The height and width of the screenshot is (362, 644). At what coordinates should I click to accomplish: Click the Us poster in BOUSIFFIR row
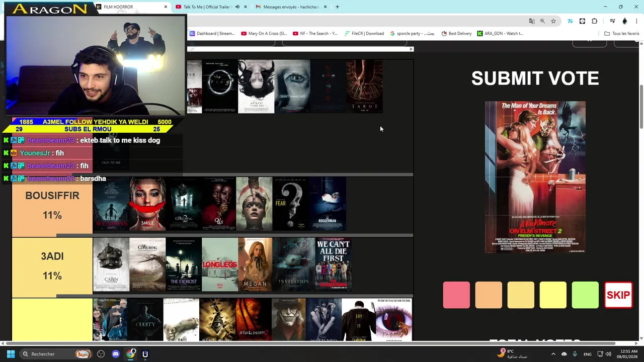point(219,204)
